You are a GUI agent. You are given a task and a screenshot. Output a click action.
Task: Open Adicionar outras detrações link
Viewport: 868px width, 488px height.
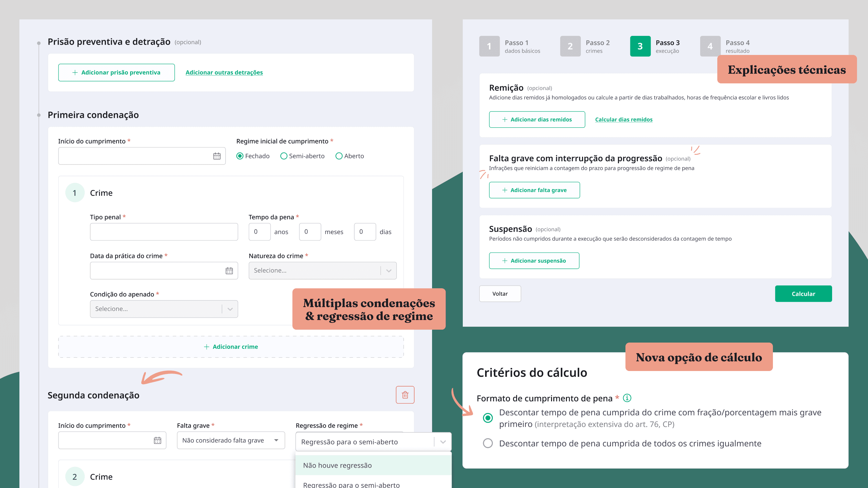(x=224, y=72)
